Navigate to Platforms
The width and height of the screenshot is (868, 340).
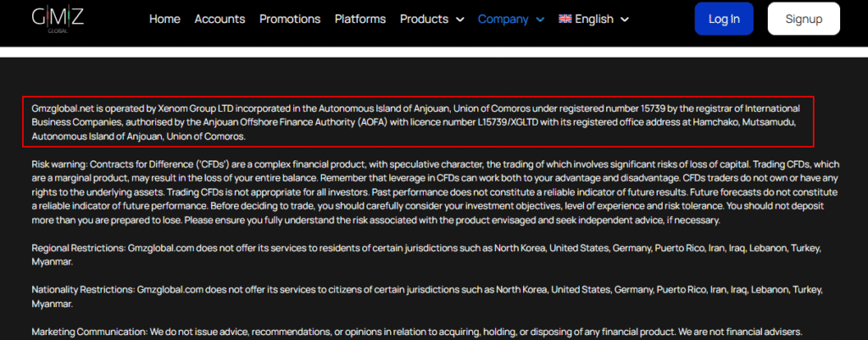tap(360, 19)
